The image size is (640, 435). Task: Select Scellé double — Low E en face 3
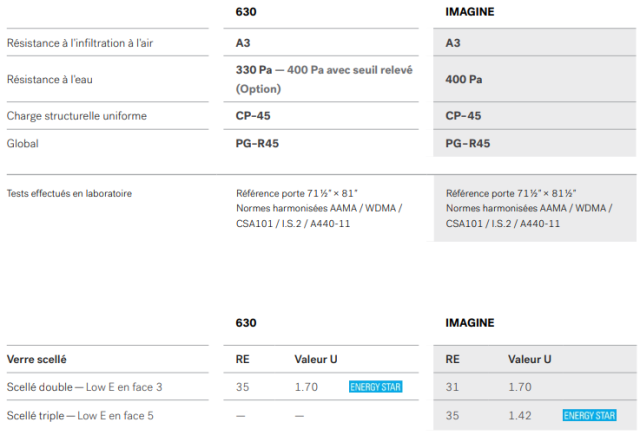84,387
